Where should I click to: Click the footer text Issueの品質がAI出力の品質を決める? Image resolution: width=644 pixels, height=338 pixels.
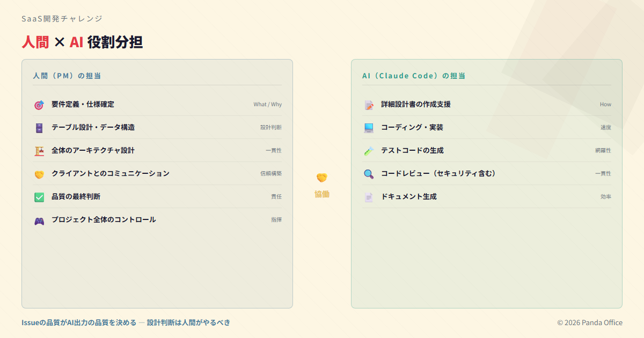click(79, 322)
